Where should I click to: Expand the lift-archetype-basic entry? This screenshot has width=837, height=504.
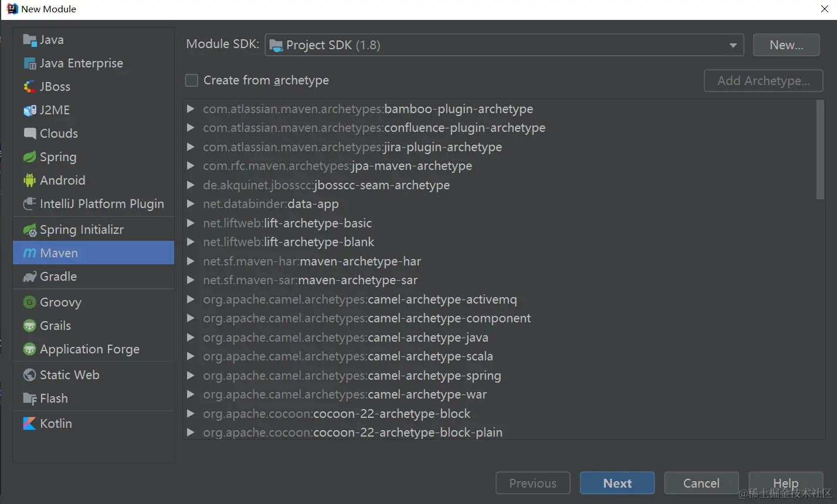pos(191,223)
